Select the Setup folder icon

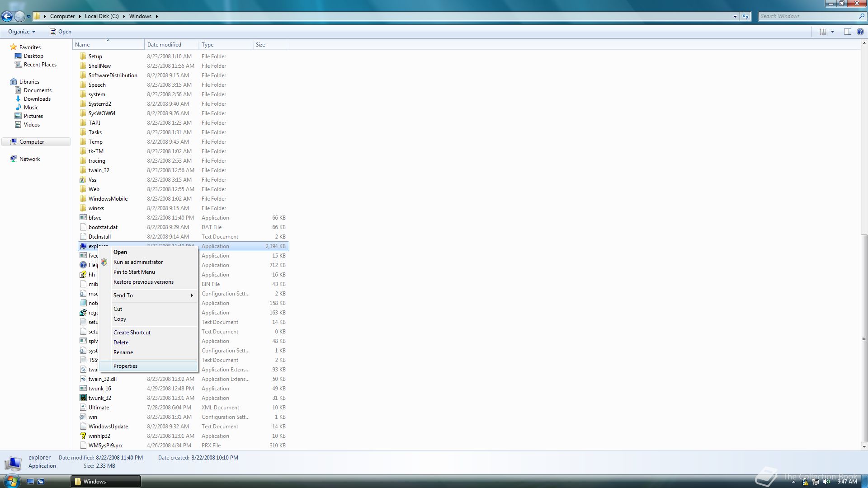(x=83, y=56)
